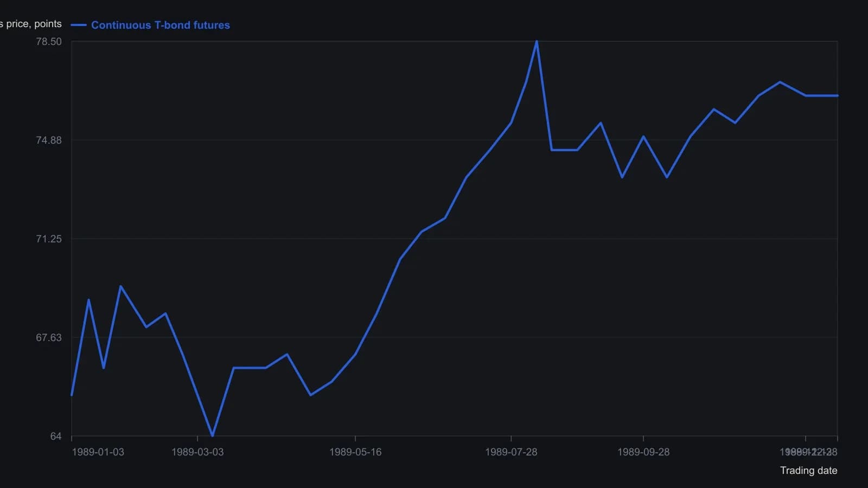868x488 pixels.
Task: Click the Trading date axis title
Action: [808, 471]
